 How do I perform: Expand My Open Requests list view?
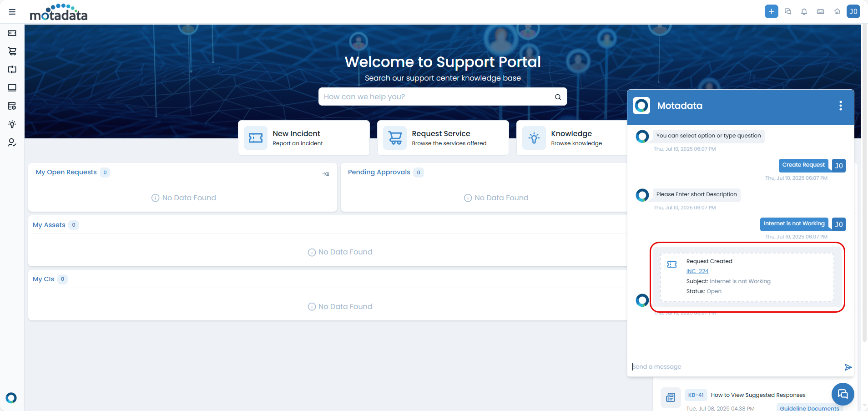pyautogui.click(x=326, y=174)
